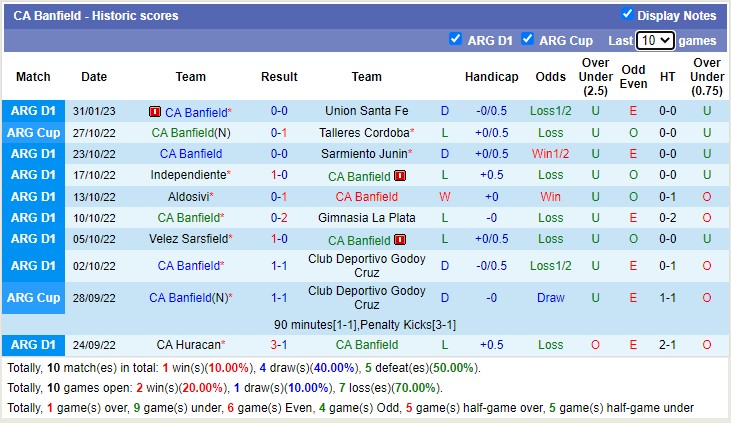Click red card icon in Independiente match row
Viewport: 731px width, 423px height.
[x=400, y=176]
